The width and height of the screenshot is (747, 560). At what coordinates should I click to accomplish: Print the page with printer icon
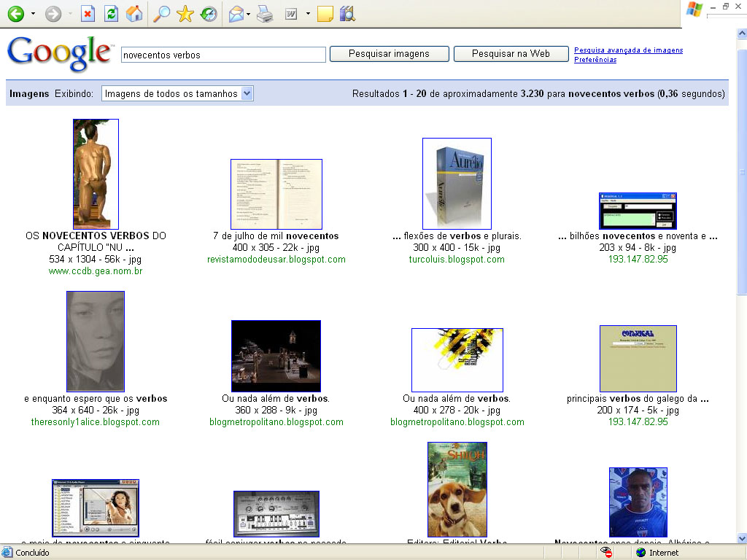265,13
